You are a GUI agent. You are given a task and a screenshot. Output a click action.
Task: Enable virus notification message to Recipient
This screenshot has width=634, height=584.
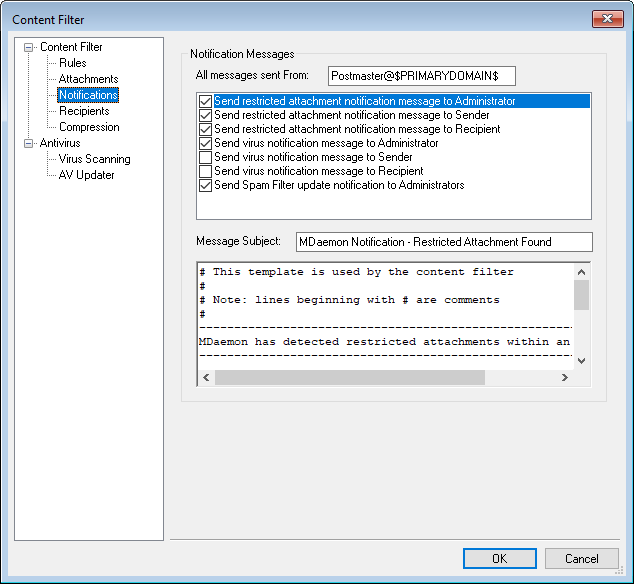(206, 172)
